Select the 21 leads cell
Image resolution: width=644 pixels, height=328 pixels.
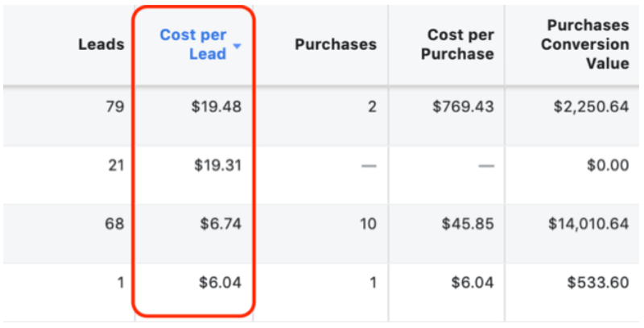115,165
